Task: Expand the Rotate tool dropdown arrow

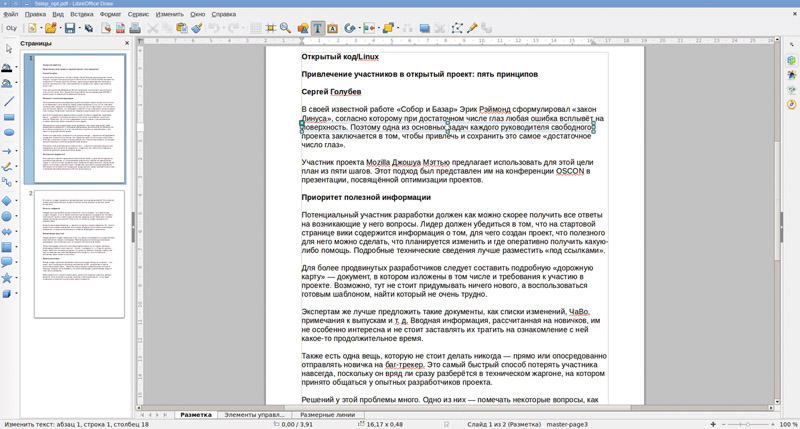Action: click(359, 29)
